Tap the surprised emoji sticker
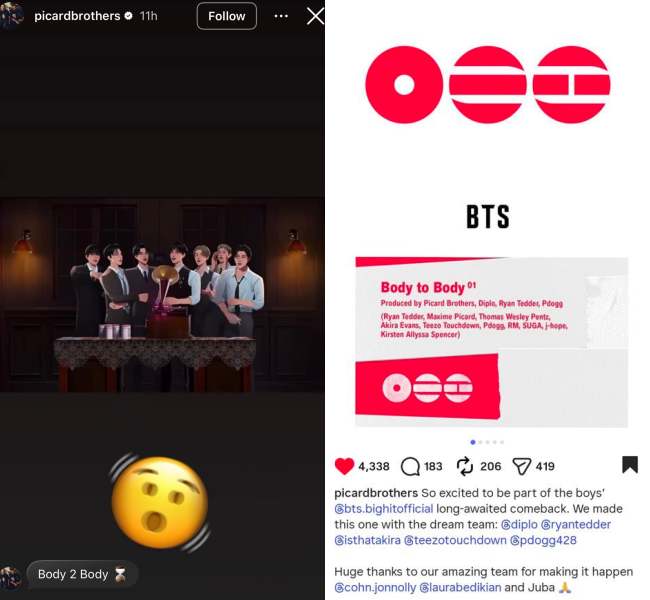The width and height of the screenshot is (650, 600). pyautogui.click(x=160, y=503)
